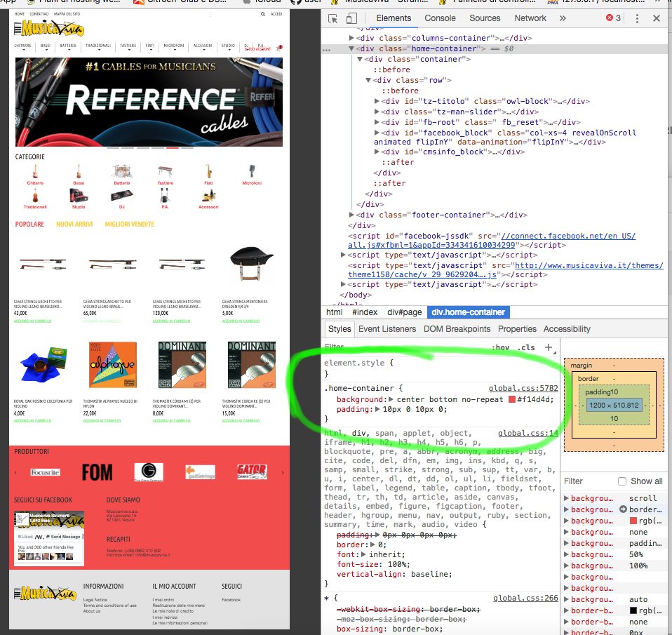Screen dimensions: 672x635
Task: Expand the columns-container div node
Action: (351, 38)
